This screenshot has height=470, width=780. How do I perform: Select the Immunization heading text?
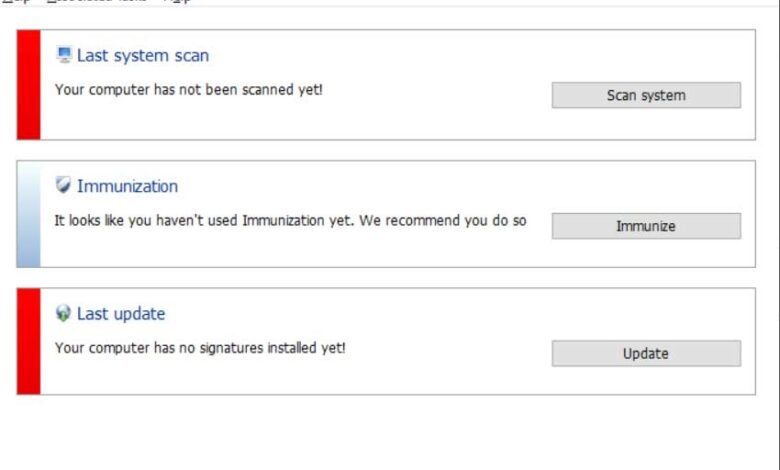tap(127, 186)
